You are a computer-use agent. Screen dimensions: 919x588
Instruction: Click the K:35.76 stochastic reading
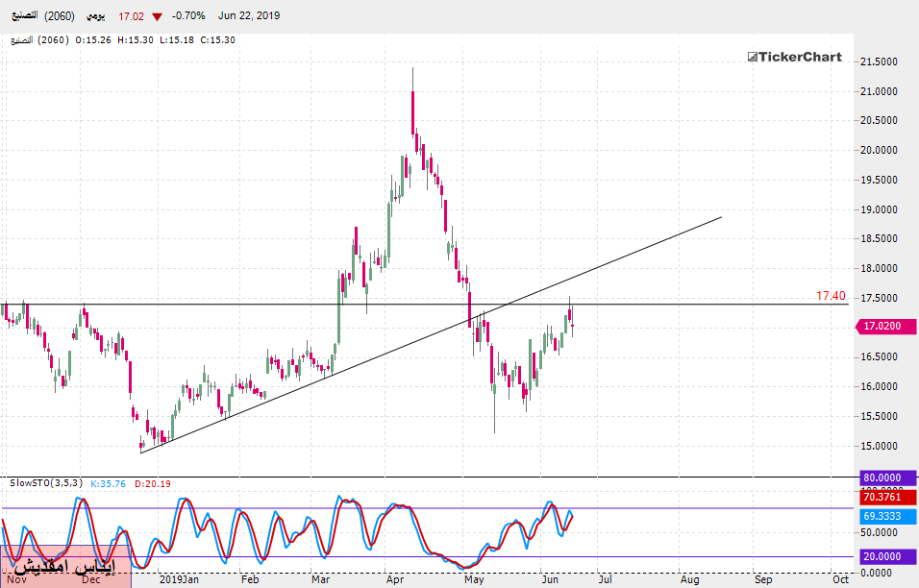point(110,484)
